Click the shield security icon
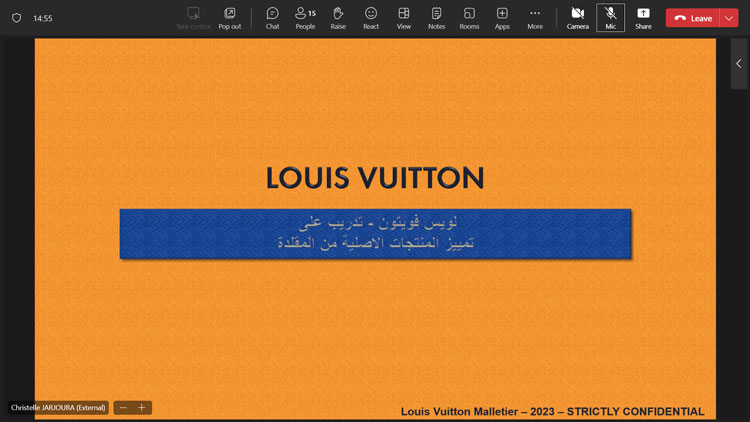Image resolution: width=750 pixels, height=422 pixels. click(16, 18)
